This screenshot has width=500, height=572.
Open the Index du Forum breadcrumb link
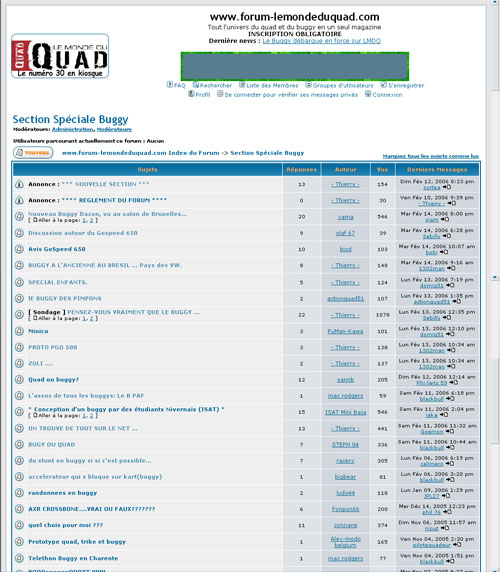pos(141,153)
